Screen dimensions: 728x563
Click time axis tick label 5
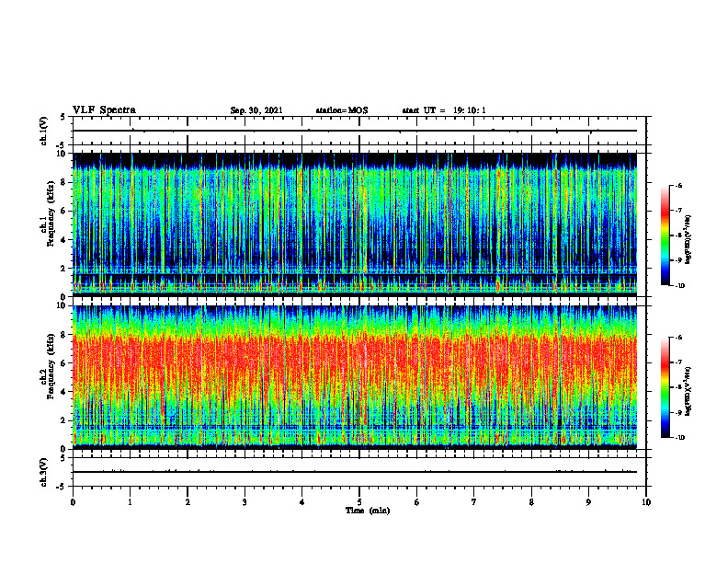click(x=359, y=502)
